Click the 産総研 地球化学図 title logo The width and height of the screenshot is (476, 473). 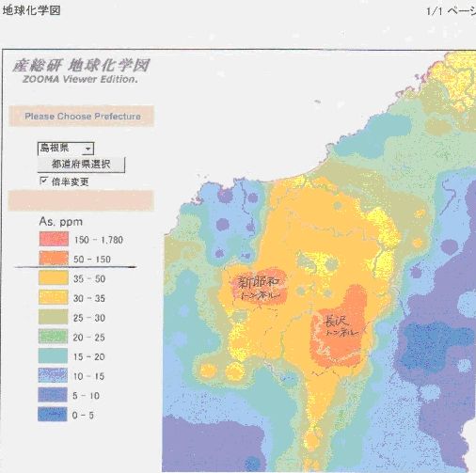pyautogui.click(x=81, y=66)
